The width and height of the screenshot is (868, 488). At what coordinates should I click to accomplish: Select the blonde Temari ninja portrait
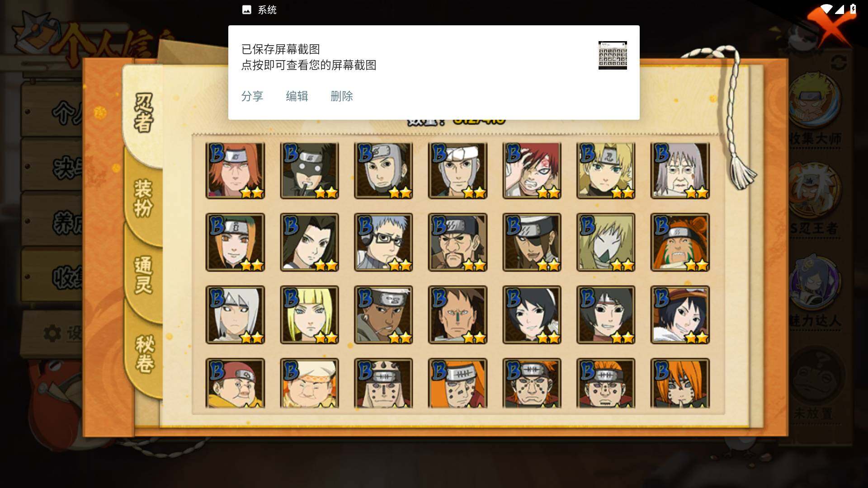click(606, 171)
